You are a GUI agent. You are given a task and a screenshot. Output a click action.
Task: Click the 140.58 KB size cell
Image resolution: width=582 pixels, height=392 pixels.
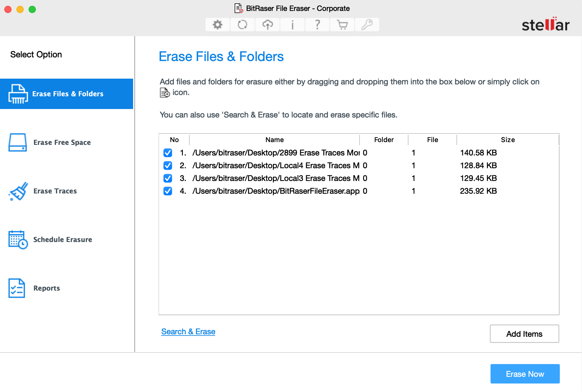click(478, 153)
